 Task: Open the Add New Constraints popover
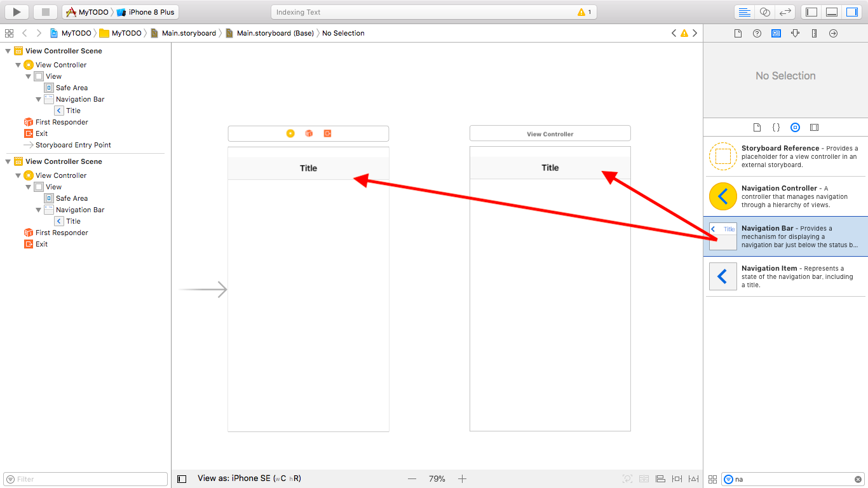(677, 478)
